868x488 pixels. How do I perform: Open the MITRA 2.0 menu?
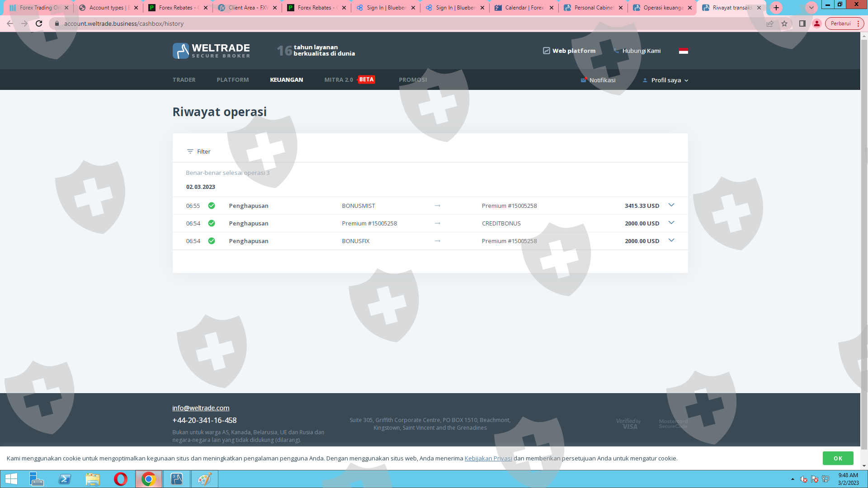click(339, 80)
